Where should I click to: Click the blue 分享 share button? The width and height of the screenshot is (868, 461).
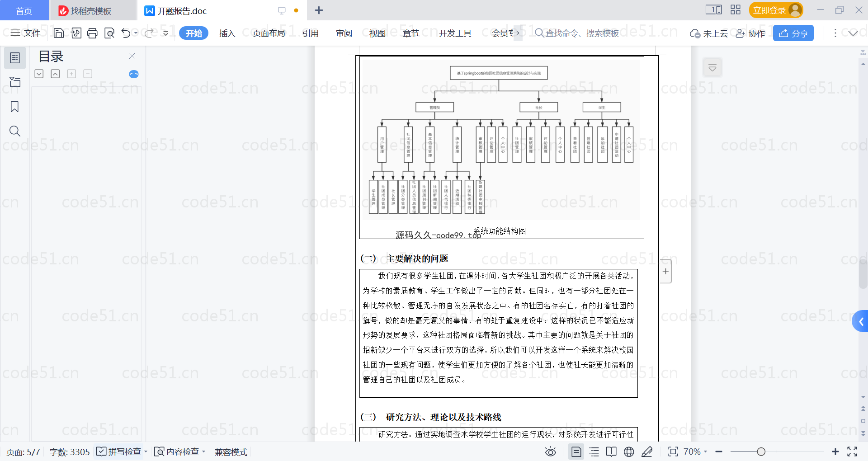click(x=793, y=33)
